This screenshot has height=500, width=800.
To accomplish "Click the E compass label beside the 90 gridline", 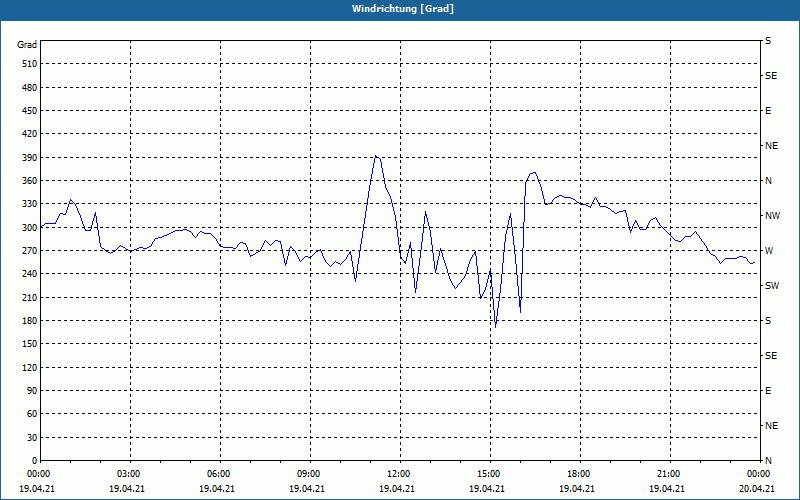I will point(768,391).
